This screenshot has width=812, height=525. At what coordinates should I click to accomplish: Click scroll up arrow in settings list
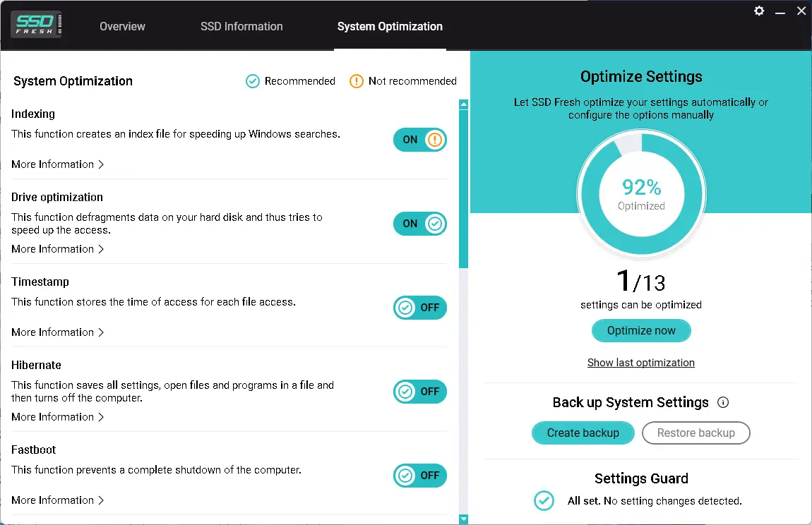[x=463, y=104]
